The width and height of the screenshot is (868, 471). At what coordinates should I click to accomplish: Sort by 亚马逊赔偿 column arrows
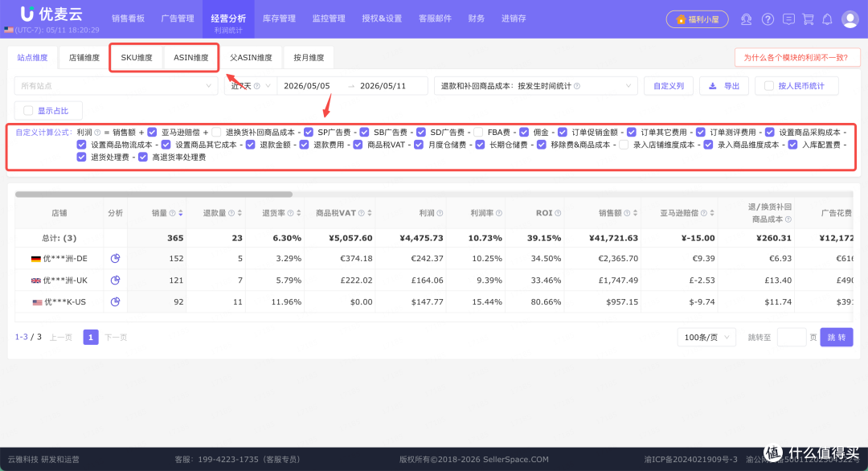[x=712, y=213]
